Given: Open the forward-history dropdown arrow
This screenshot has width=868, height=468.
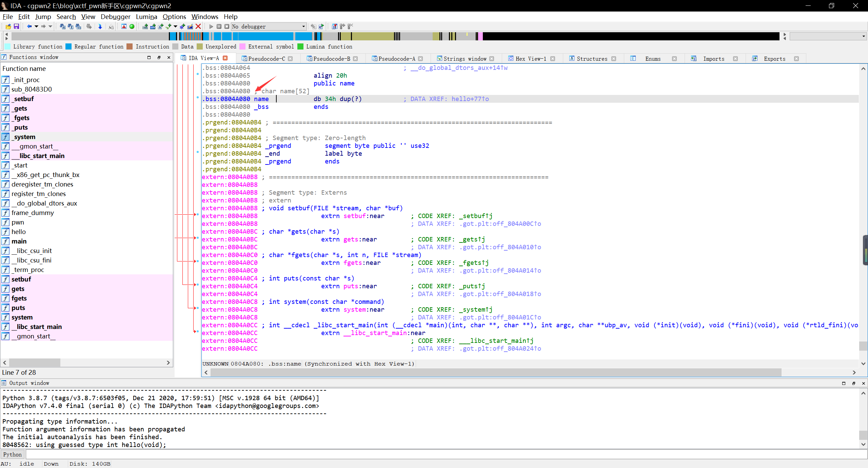Looking at the screenshot, I should coord(50,26).
